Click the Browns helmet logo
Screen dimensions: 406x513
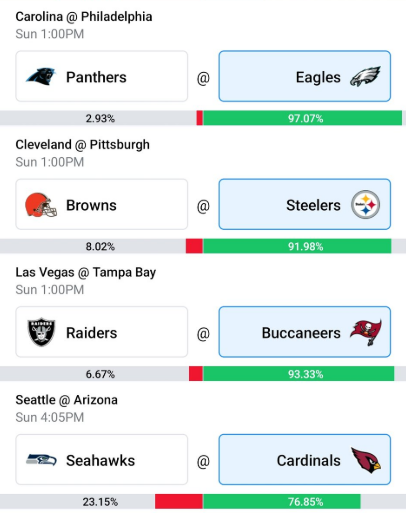41,205
